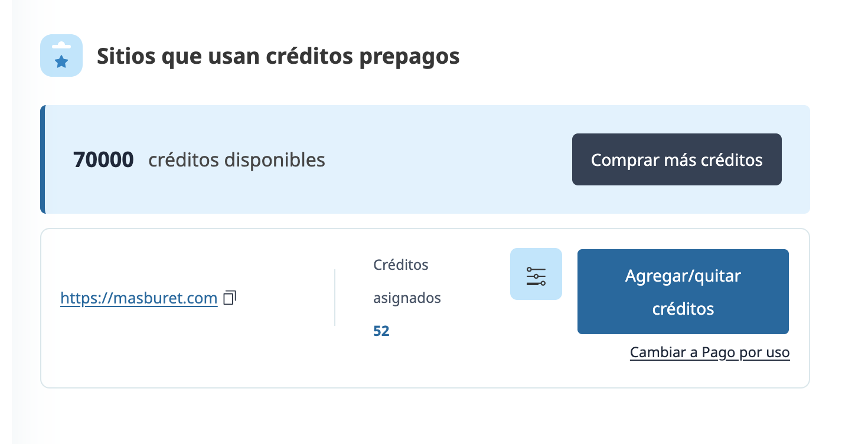The width and height of the screenshot is (868, 444).
Task: Click the dark blue accent bar on banner
Action: click(43, 159)
